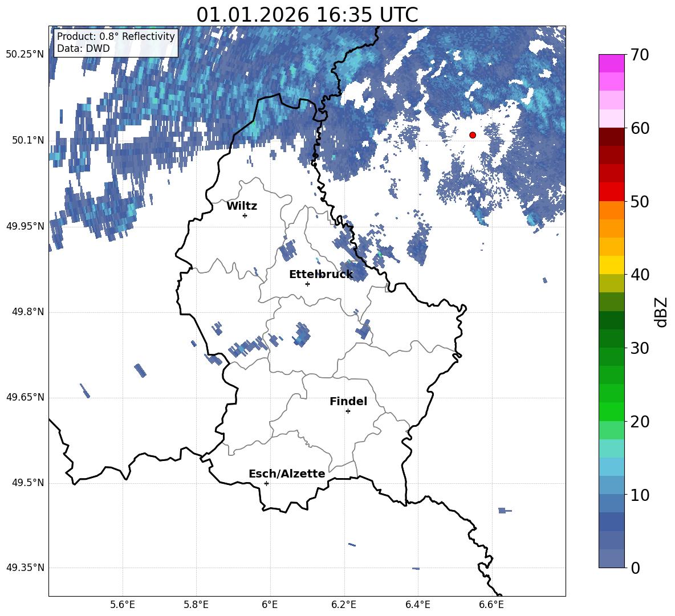Click the Findel station label
This screenshot has width=675, height=616.
(x=348, y=401)
